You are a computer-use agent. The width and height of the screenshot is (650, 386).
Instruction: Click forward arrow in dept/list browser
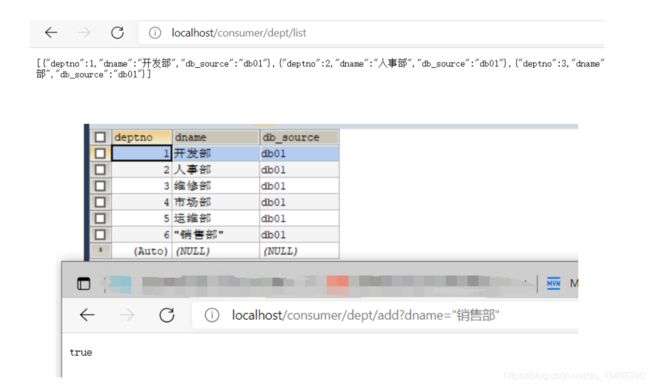pyautogui.click(x=84, y=32)
